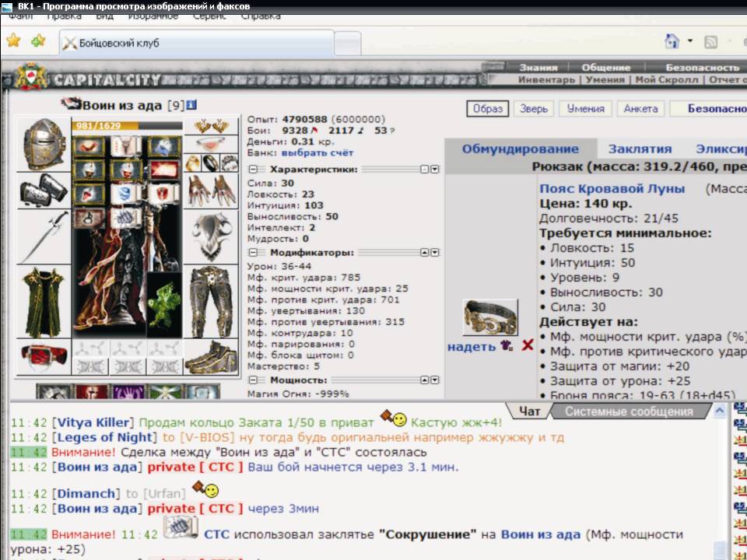Select the gold ring slot
The image size is (747, 560).
coord(192,163)
